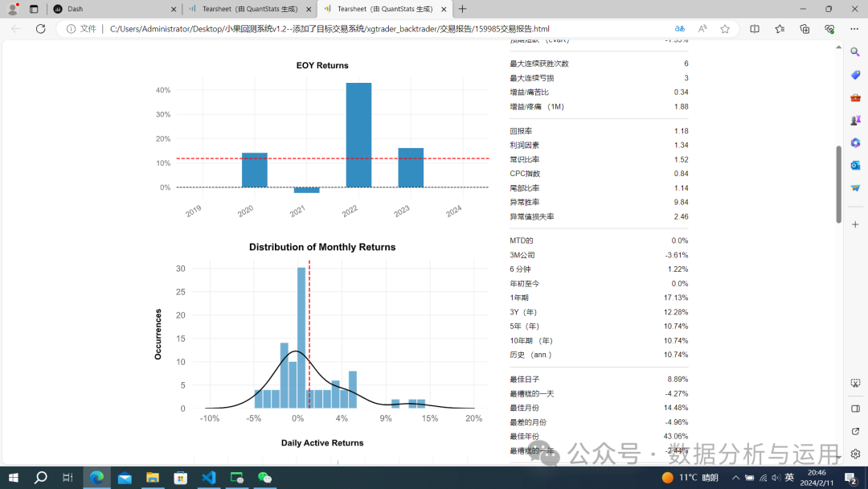The height and width of the screenshot is (489, 868).
Task: Open Visual Studio Code from taskbar
Action: 209,478
